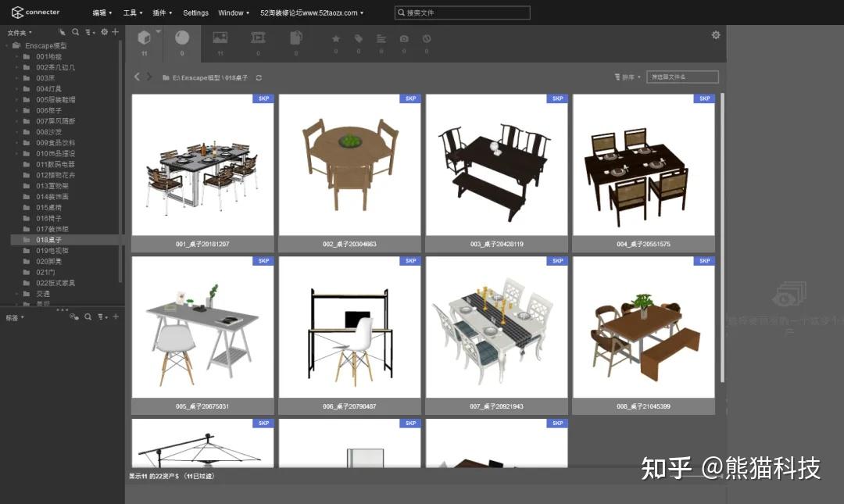Open the app settings gear at top right
The width and height of the screenshot is (844, 504).
tap(715, 34)
